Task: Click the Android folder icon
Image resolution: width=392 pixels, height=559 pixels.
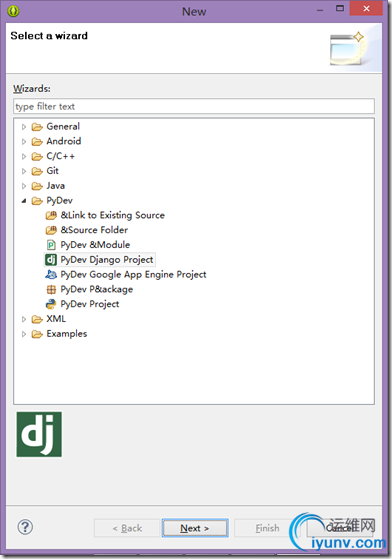Action: (x=37, y=142)
